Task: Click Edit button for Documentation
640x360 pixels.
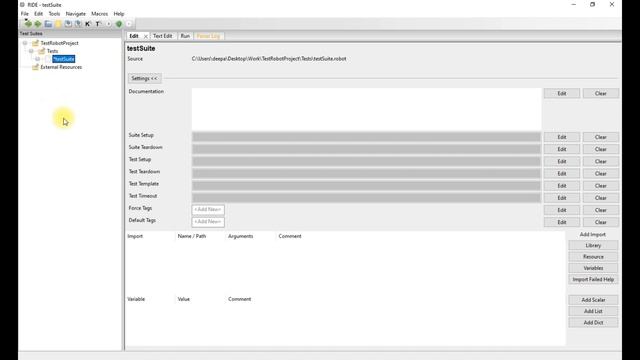Action: [x=562, y=93]
